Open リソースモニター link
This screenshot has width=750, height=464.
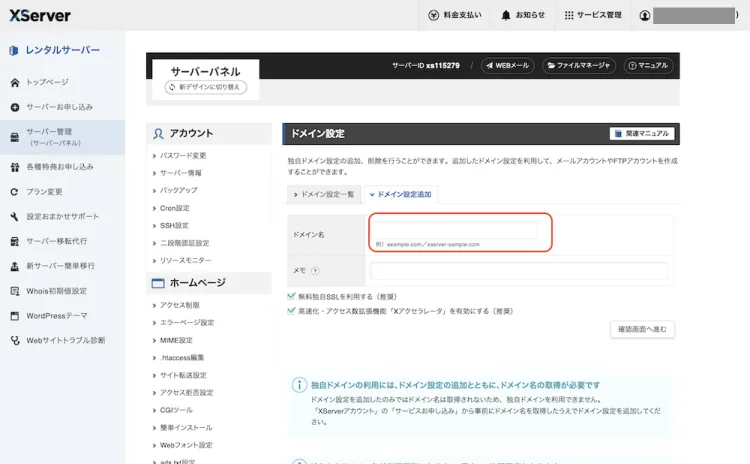185,260
